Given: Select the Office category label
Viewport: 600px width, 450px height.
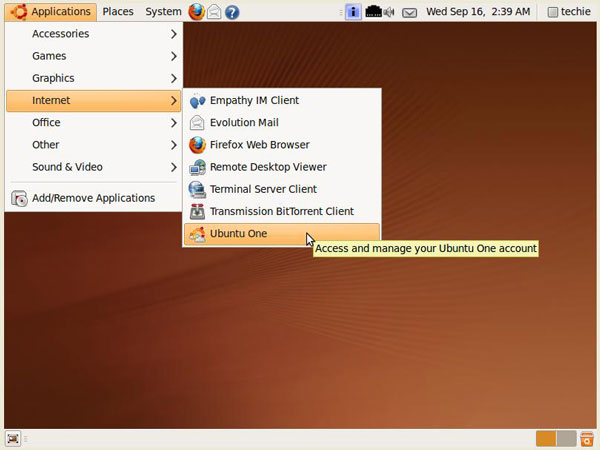Looking at the screenshot, I should coord(46,123).
